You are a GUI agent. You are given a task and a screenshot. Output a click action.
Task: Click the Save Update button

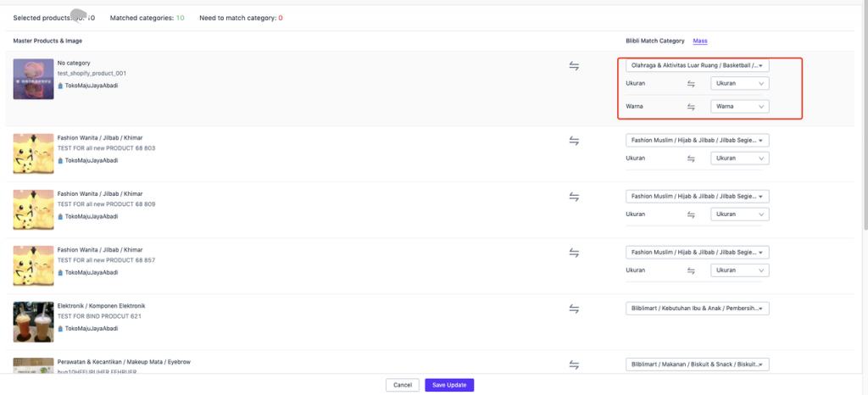tap(449, 385)
